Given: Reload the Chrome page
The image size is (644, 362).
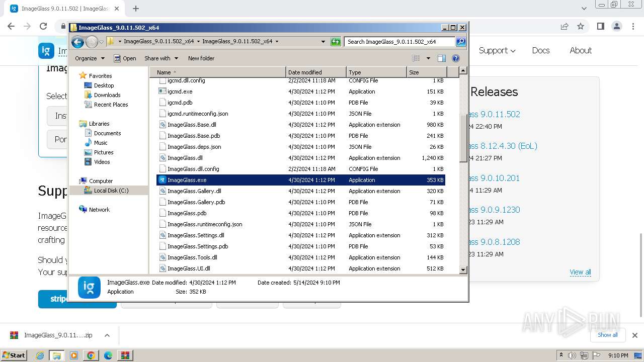Looking at the screenshot, I should point(43,26).
